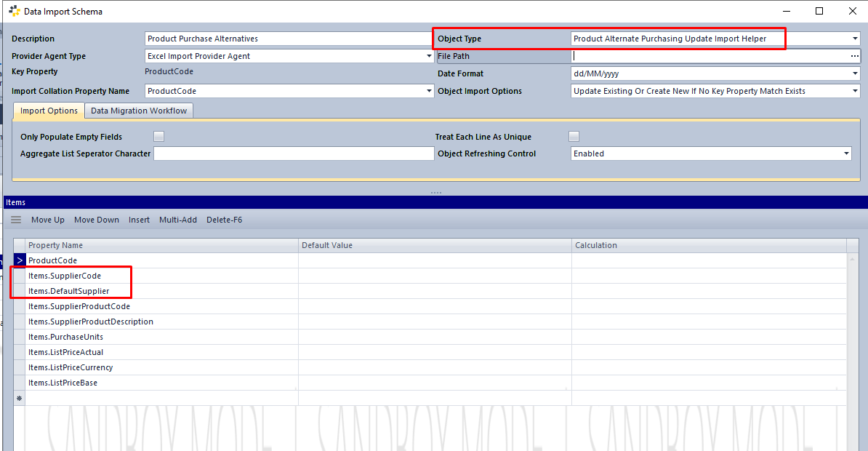
Task: Insert a new item row
Action: [x=139, y=219]
